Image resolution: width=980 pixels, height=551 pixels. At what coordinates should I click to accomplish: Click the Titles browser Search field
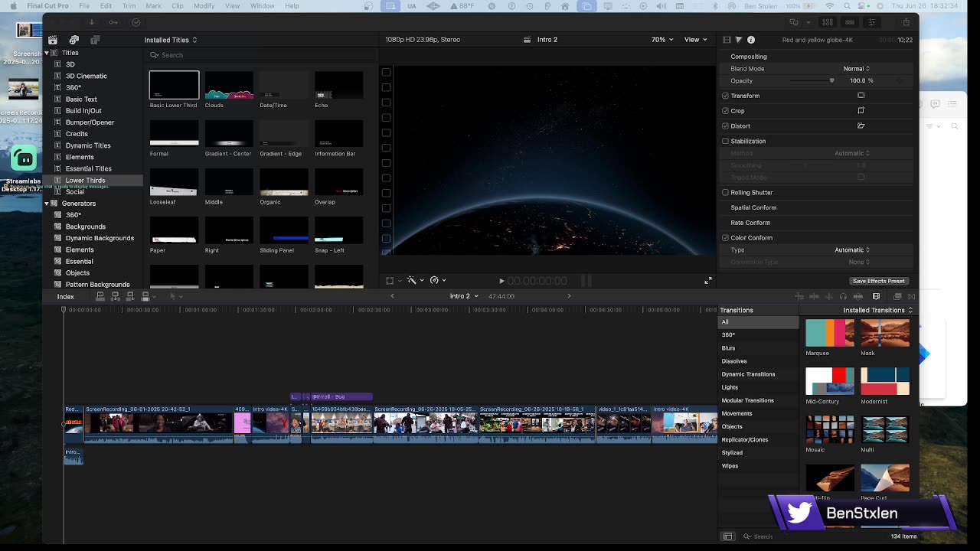(260, 55)
